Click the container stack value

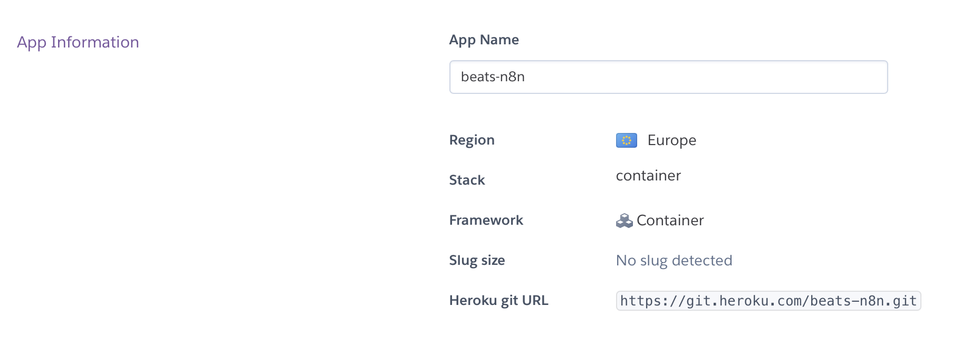[x=648, y=176]
